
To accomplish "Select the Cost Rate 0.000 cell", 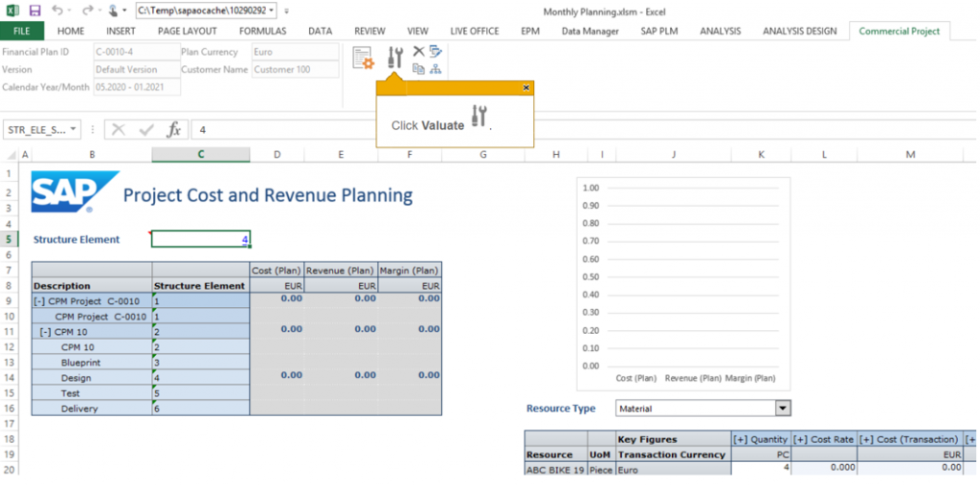I will tap(824, 467).
